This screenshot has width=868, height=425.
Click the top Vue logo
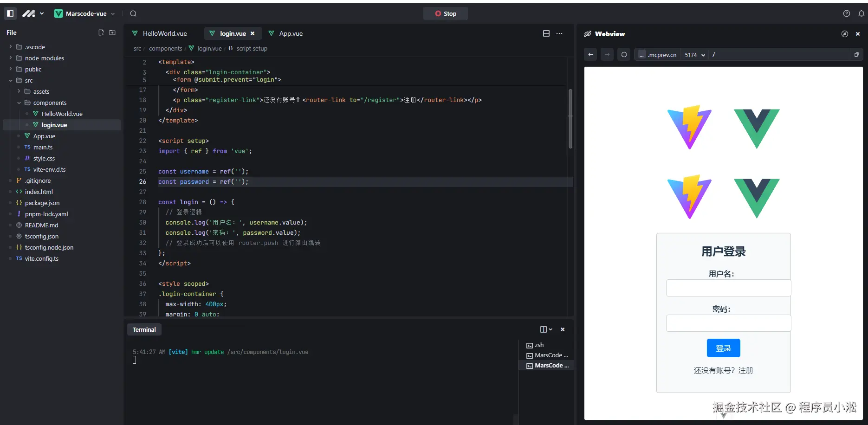(757, 129)
